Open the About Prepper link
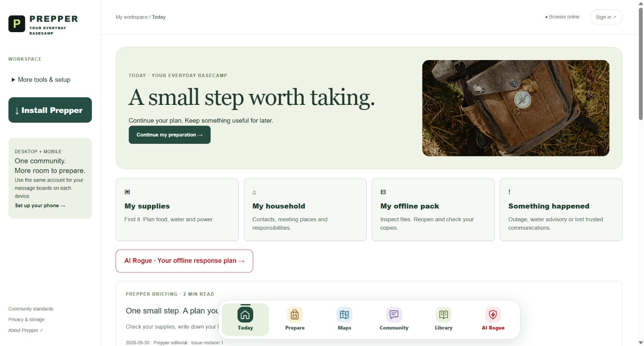644x346 pixels. click(x=25, y=330)
